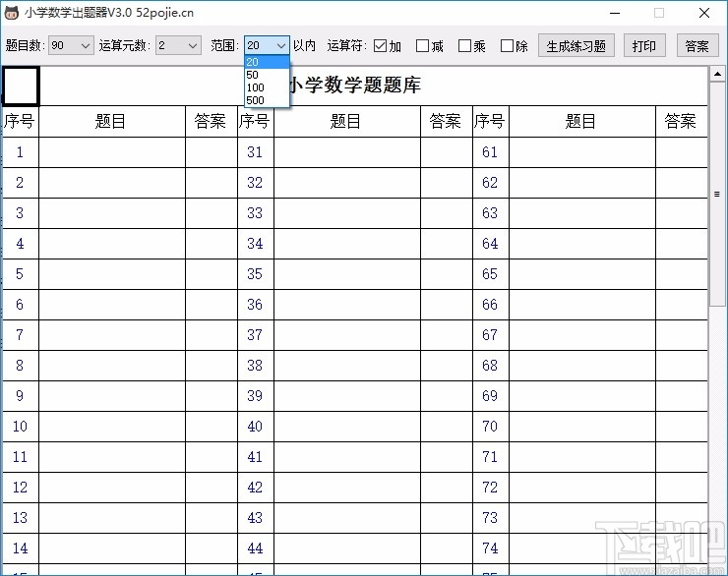Click row number 1 cell
The height and width of the screenshot is (576, 728).
click(x=21, y=152)
